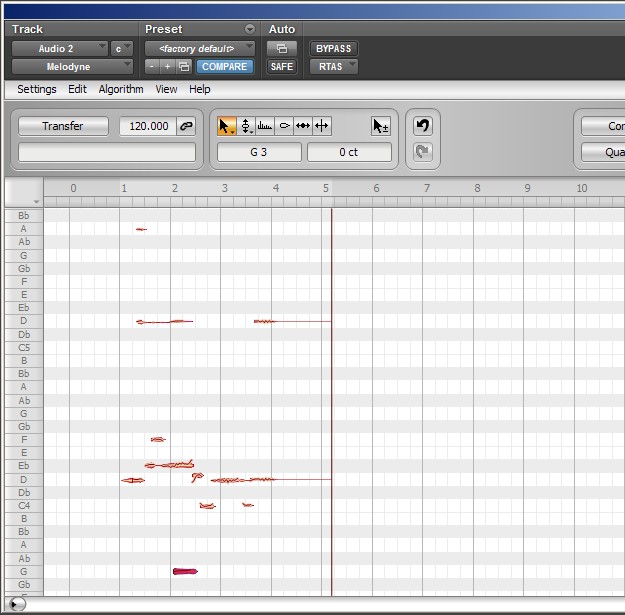Click the 120.000 tempo field

pyautogui.click(x=146, y=126)
